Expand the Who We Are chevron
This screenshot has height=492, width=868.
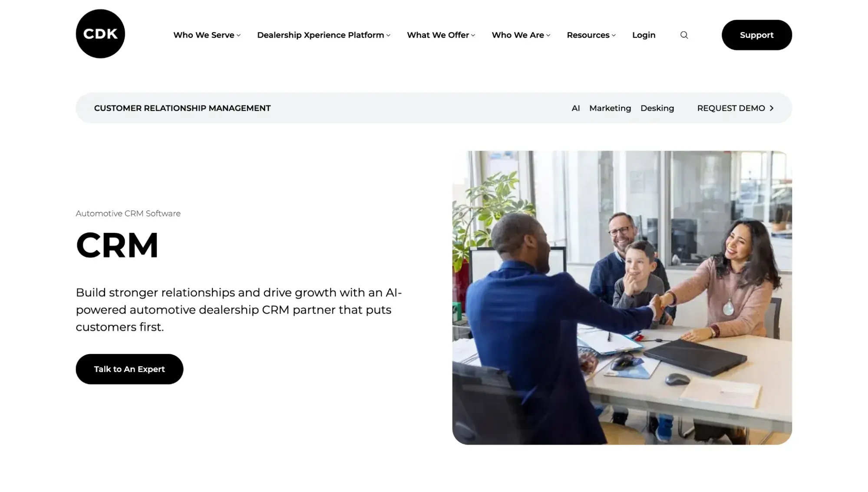(x=548, y=36)
